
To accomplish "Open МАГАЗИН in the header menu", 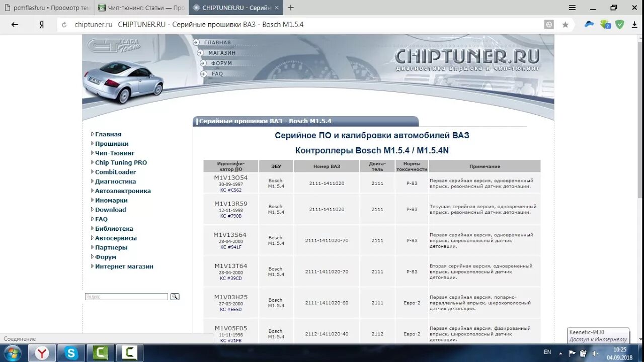I will (x=222, y=53).
